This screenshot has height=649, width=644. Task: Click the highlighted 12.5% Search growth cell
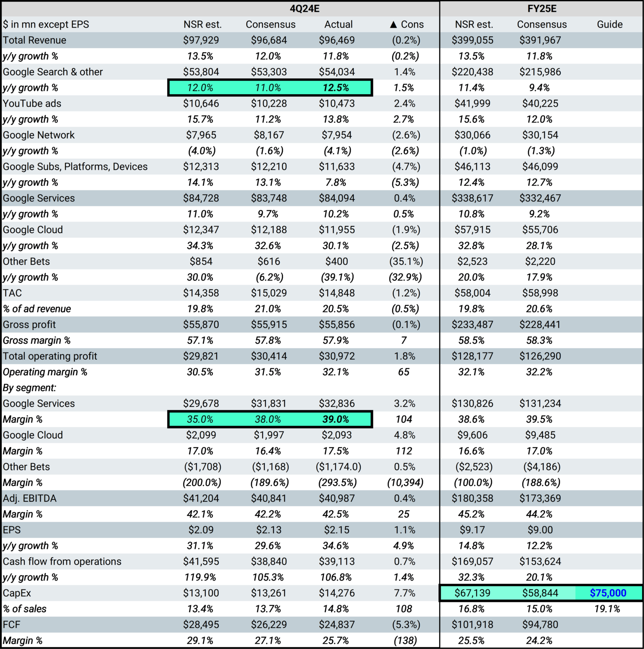[x=336, y=88]
